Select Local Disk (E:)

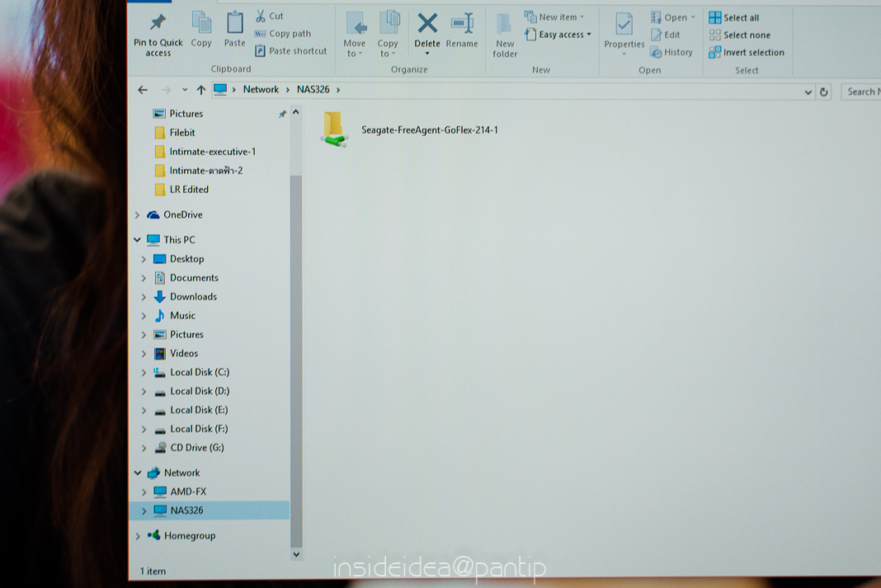(x=191, y=410)
